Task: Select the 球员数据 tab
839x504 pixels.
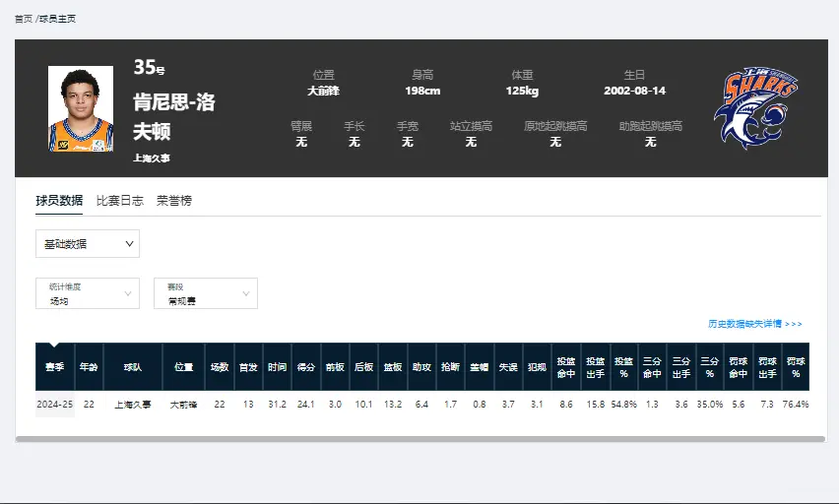Action: tap(59, 201)
